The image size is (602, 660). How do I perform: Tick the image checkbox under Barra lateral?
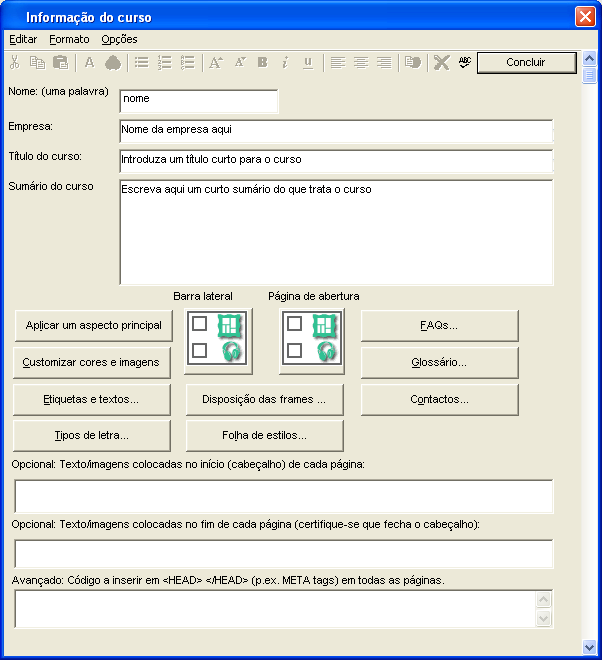click(x=200, y=324)
